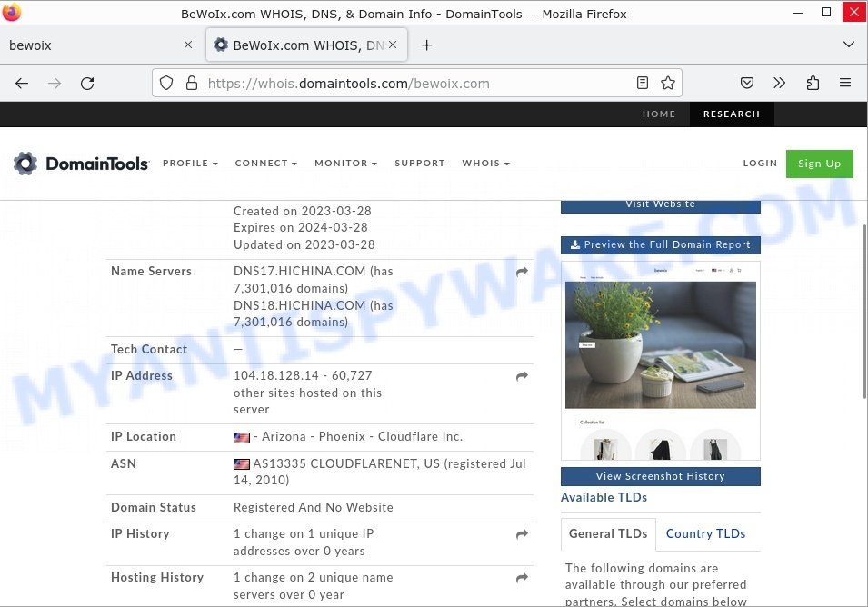Viewport: 868px width, 607px height.
Task: Click IP Address row arrow icon
Action: [522, 376]
